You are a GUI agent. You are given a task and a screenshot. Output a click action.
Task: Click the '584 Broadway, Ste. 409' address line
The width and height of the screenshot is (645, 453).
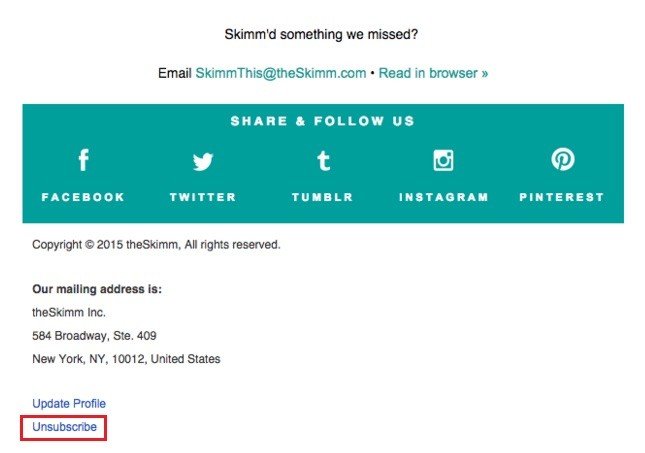pyautogui.click(x=94, y=336)
